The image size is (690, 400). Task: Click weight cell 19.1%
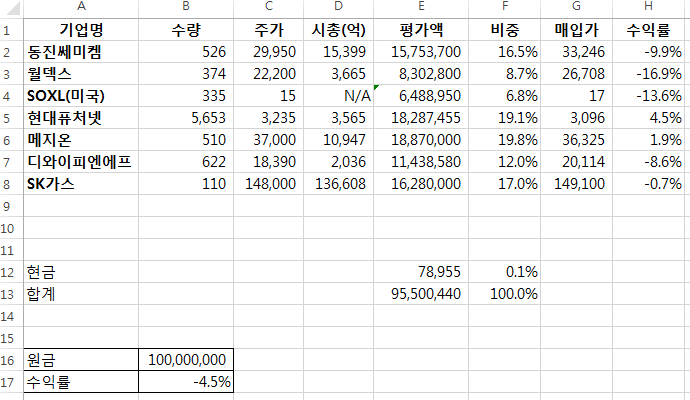(x=505, y=118)
